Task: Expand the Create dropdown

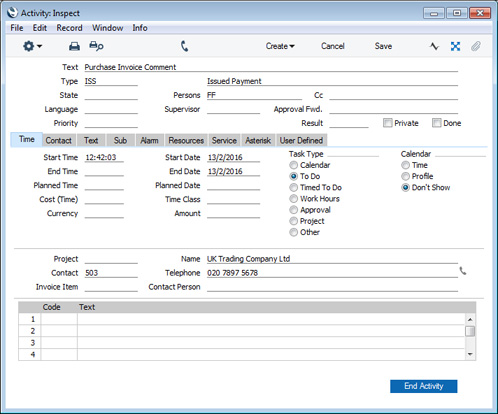Action: (x=280, y=46)
